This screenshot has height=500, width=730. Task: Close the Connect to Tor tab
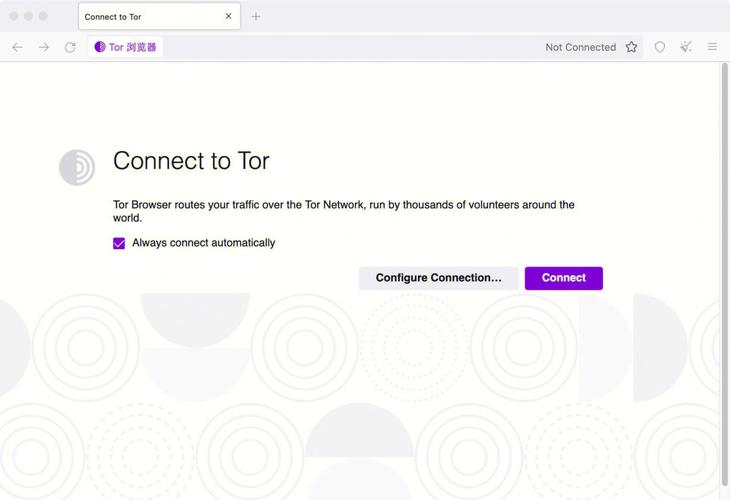[x=228, y=16]
